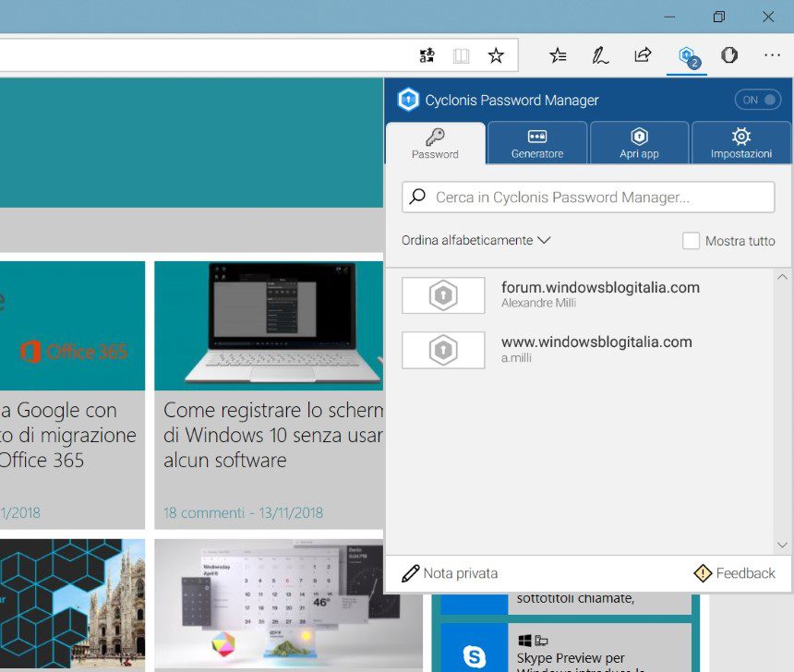Image resolution: width=794 pixels, height=672 pixels.
Task: Click search magnifier icon in Cyclonis
Action: pos(417,197)
